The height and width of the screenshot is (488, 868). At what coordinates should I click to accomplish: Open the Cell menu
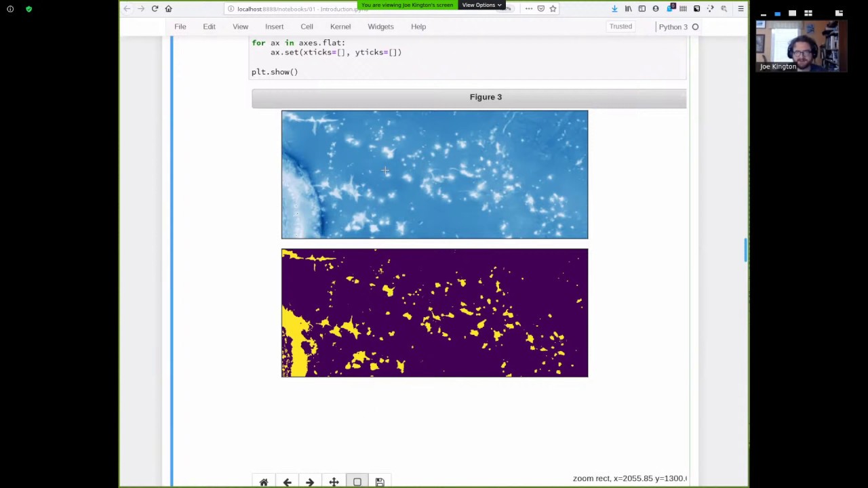pyautogui.click(x=307, y=26)
